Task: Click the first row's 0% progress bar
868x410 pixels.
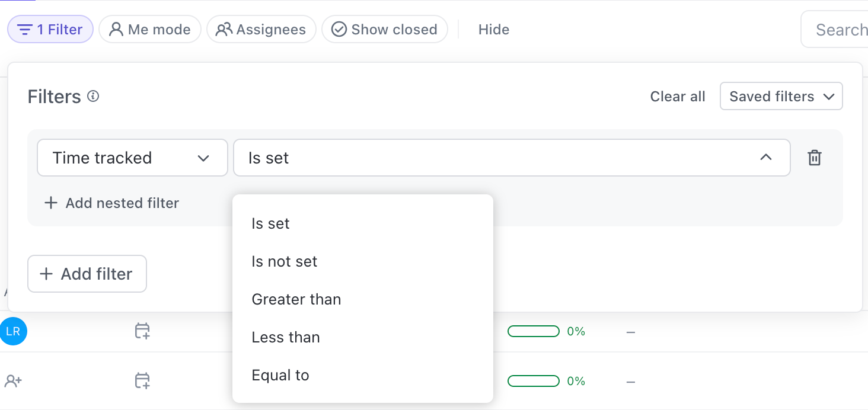Action: click(534, 331)
